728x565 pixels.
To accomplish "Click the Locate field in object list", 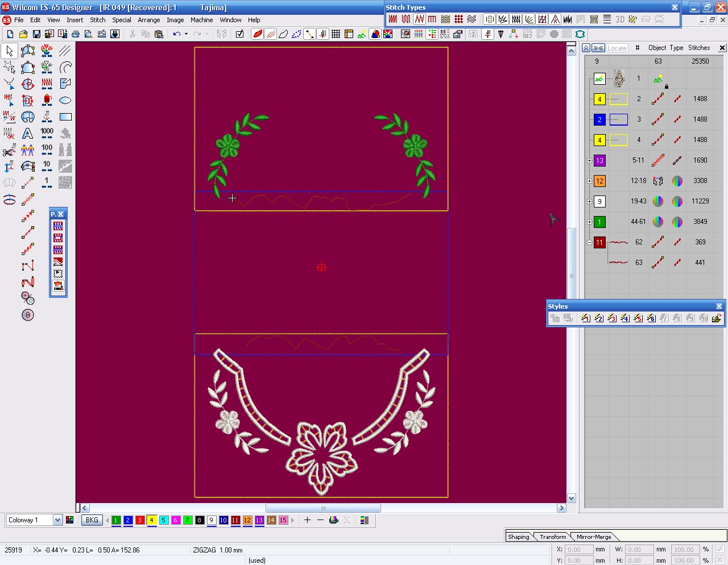I will point(617,48).
